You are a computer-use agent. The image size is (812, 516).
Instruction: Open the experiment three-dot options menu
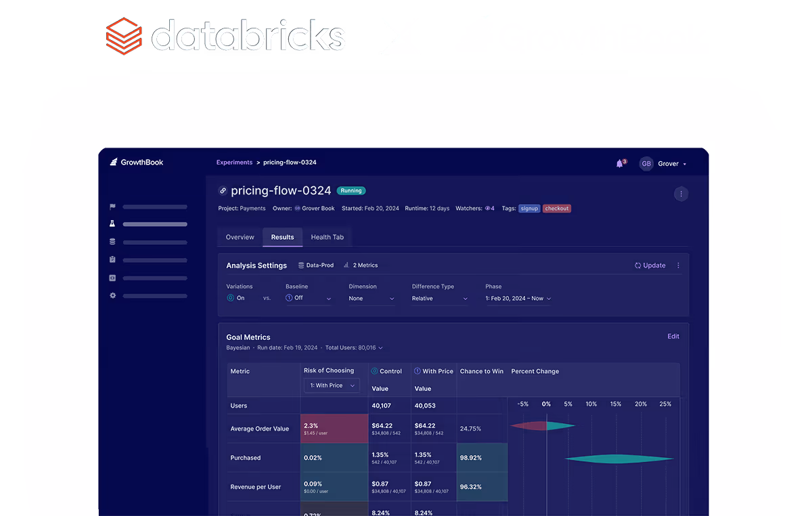pyautogui.click(x=681, y=194)
